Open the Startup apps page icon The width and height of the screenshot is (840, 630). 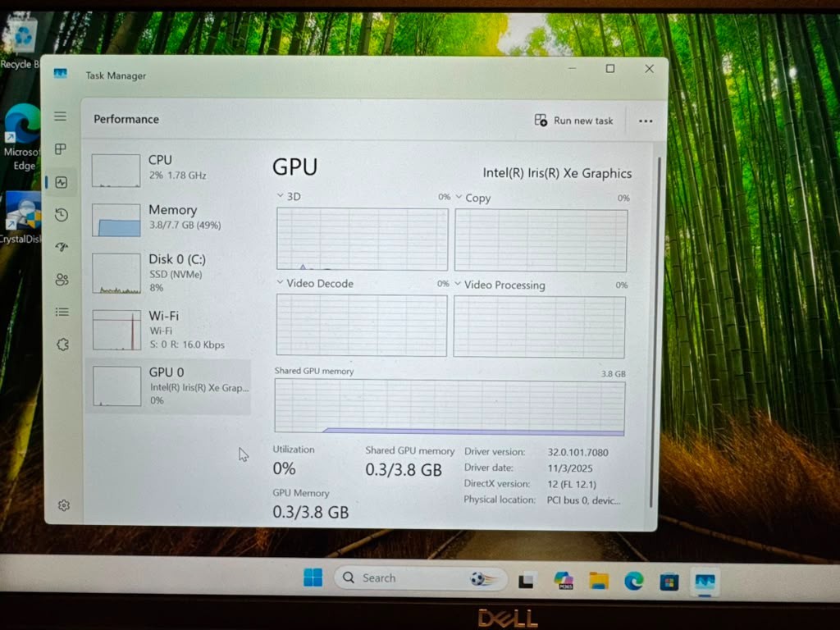click(62, 247)
